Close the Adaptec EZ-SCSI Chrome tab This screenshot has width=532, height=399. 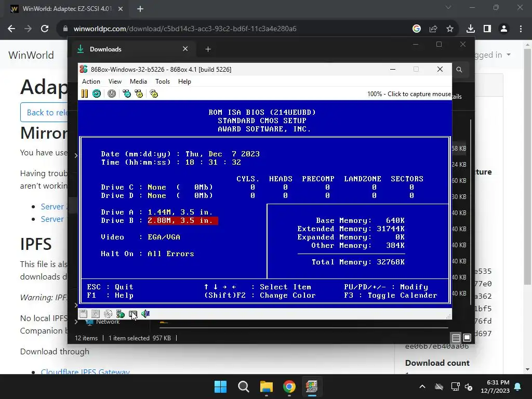click(121, 9)
